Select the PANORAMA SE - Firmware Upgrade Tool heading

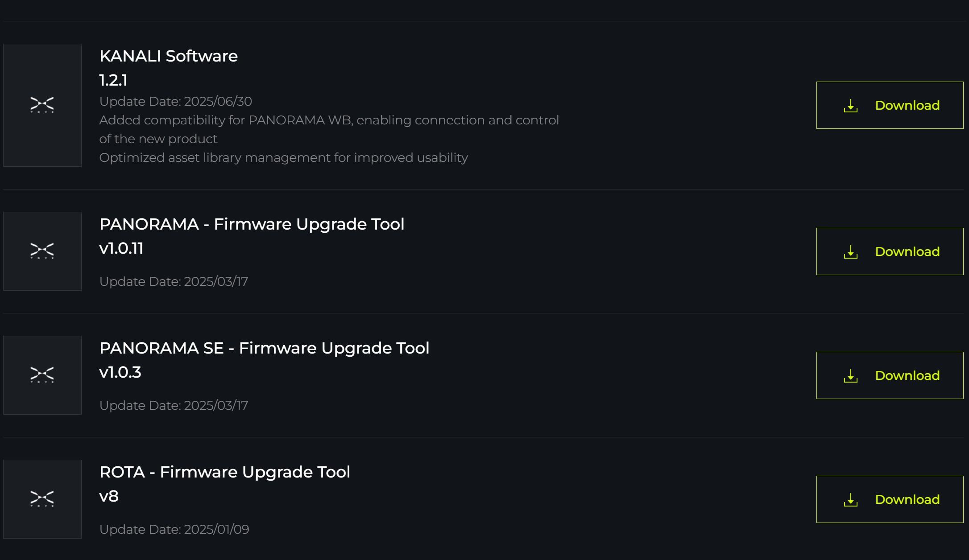click(264, 348)
